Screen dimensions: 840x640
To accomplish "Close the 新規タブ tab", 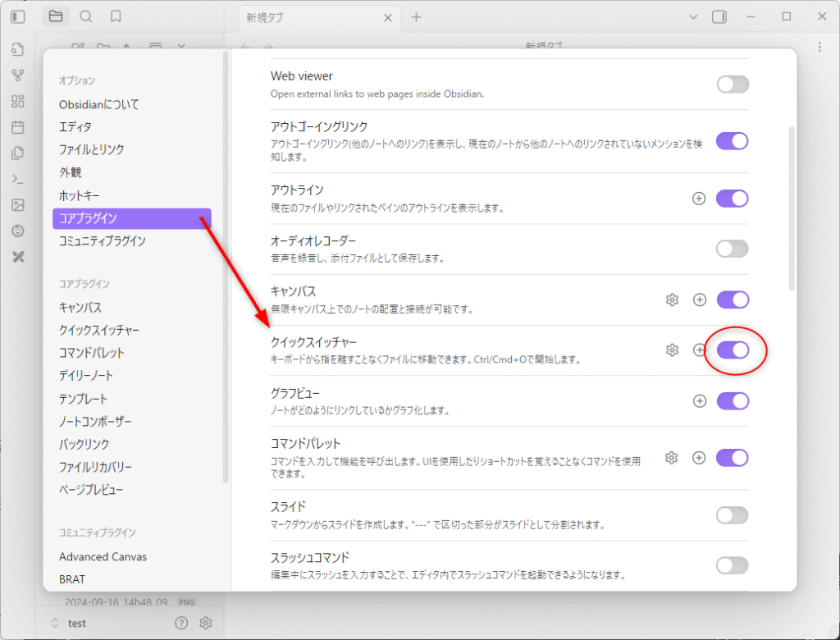I will pos(388,18).
